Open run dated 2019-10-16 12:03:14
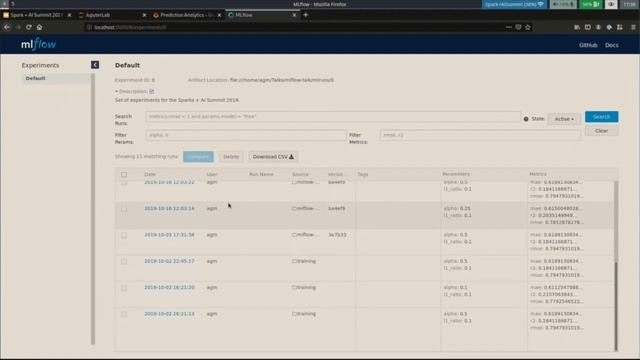Image resolution: width=640 pixels, height=360 pixels. pyautogui.click(x=169, y=209)
